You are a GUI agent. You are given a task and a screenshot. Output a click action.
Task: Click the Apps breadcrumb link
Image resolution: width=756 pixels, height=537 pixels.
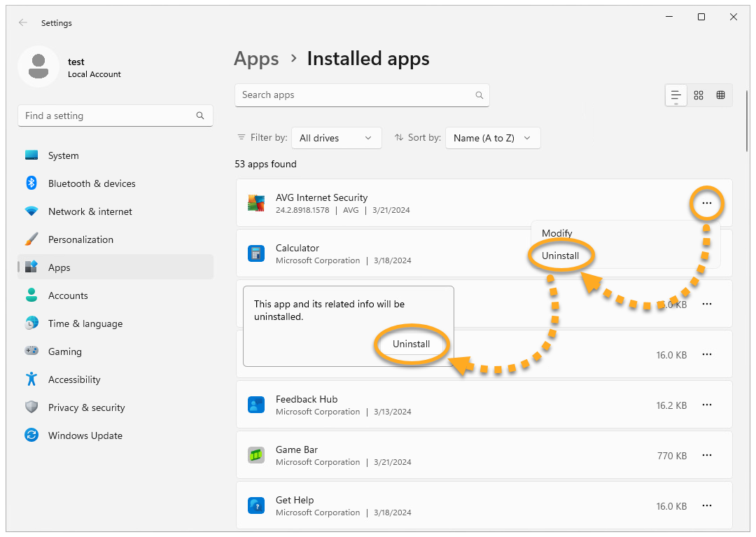click(x=256, y=59)
